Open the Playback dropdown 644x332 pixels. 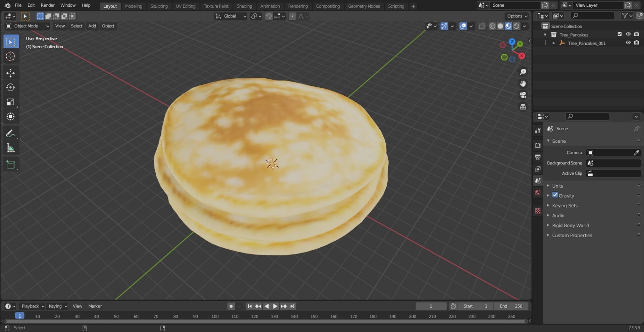pos(33,306)
